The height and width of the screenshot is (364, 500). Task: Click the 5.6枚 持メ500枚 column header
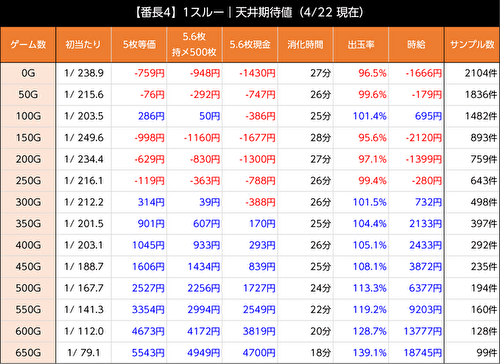tap(194, 45)
